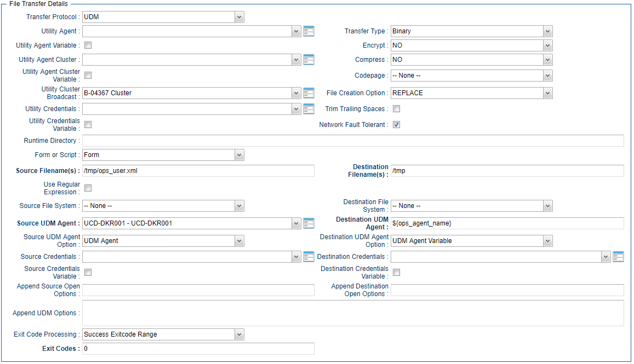Open details icon beside Utility Agent Cluster
The image size is (634, 364).
pyautogui.click(x=309, y=60)
